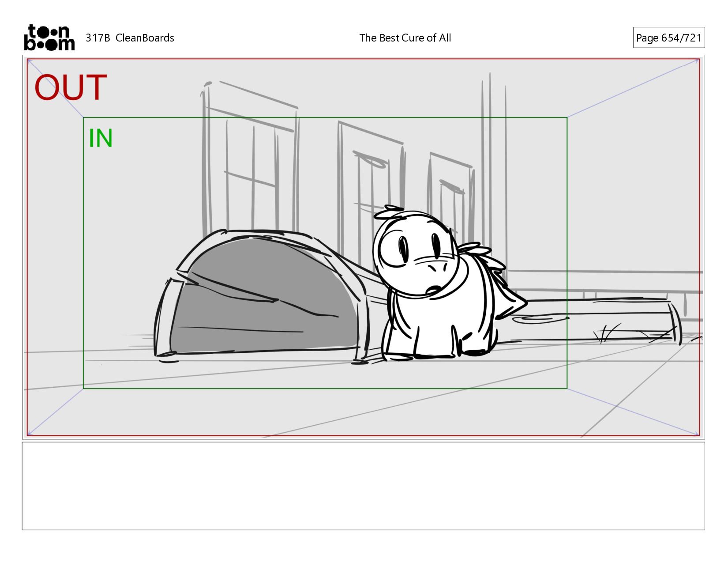
Task: Click the Toon Boom logo
Action: (x=49, y=38)
